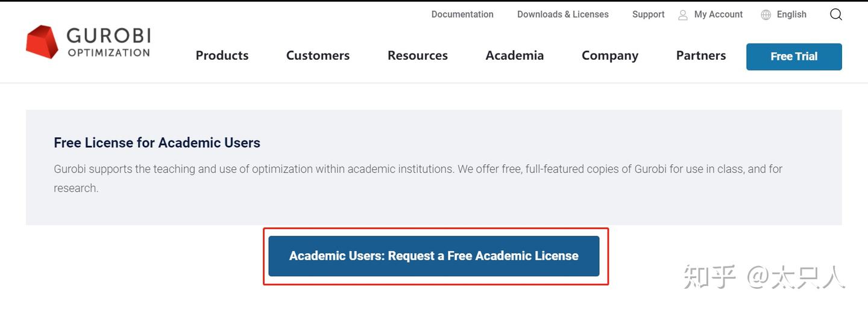The height and width of the screenshot is (313, 868).
Task: Request a Free Academic License button
Action: tap(433, 256)
